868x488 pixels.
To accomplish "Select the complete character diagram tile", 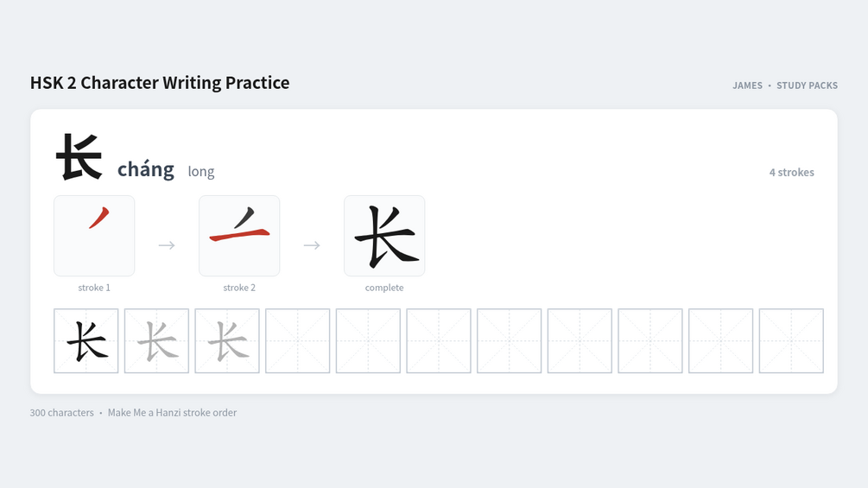I will 384,236.
